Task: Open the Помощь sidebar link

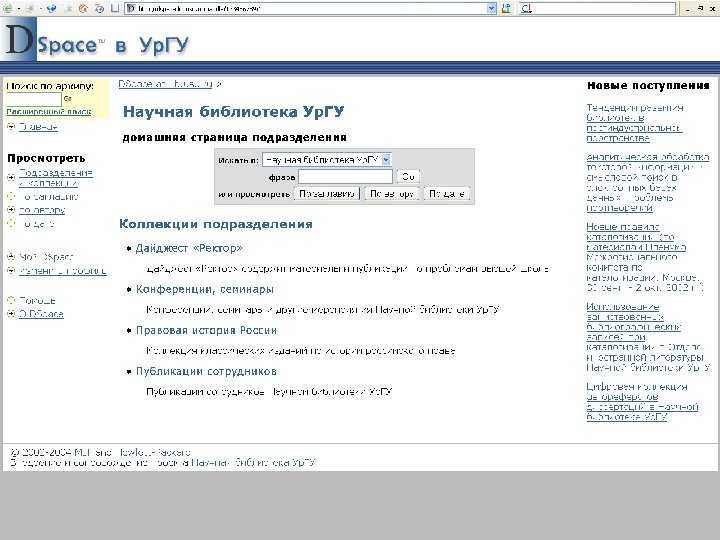Action: 37,301
